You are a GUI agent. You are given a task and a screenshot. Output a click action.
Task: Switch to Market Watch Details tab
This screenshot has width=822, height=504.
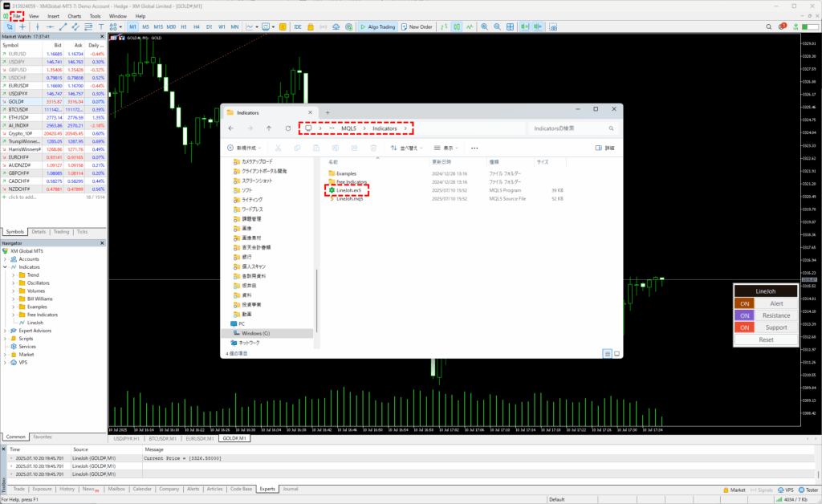[x=39, y=232]
